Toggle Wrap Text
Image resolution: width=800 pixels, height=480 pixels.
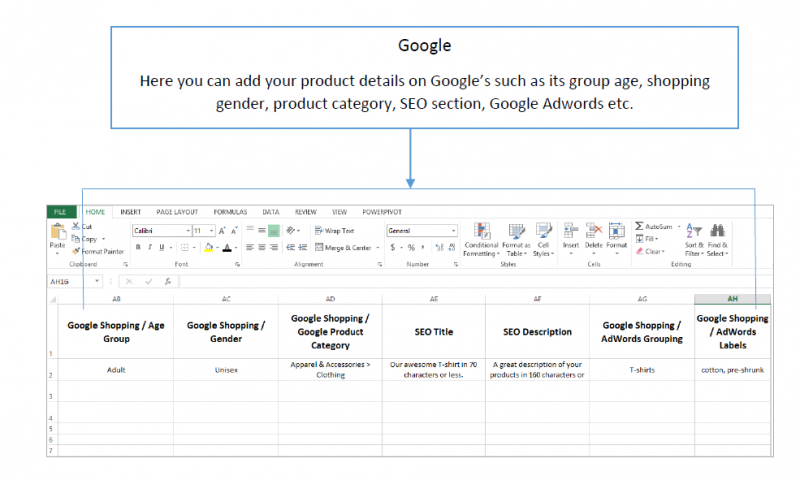tap(335, 231)
